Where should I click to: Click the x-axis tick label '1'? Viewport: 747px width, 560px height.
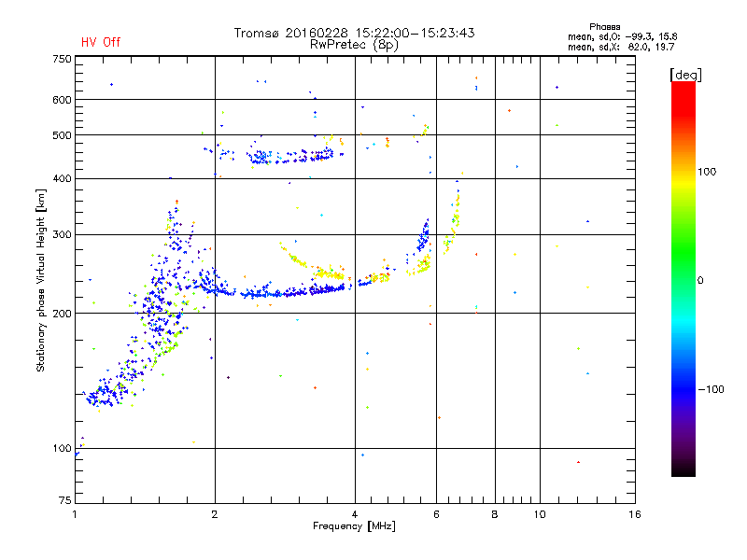[x=75, y=514]
